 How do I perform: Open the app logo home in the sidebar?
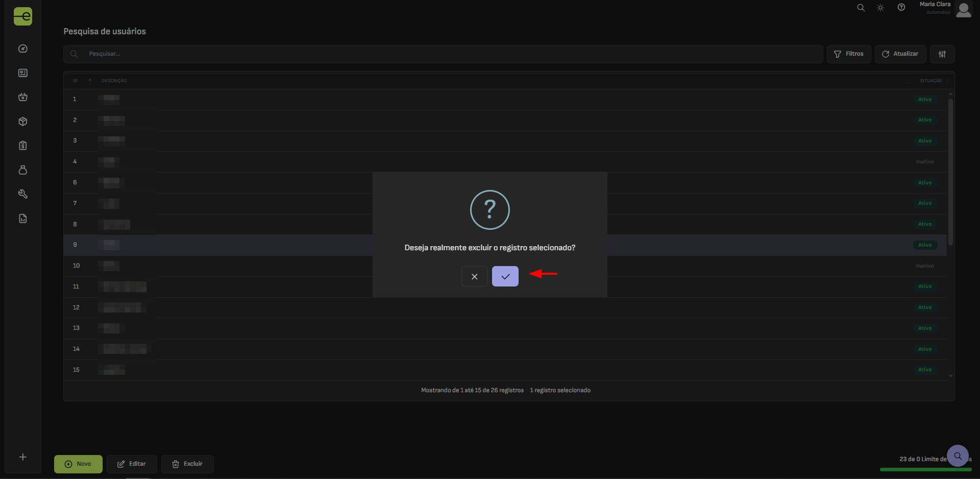point(23,16)
